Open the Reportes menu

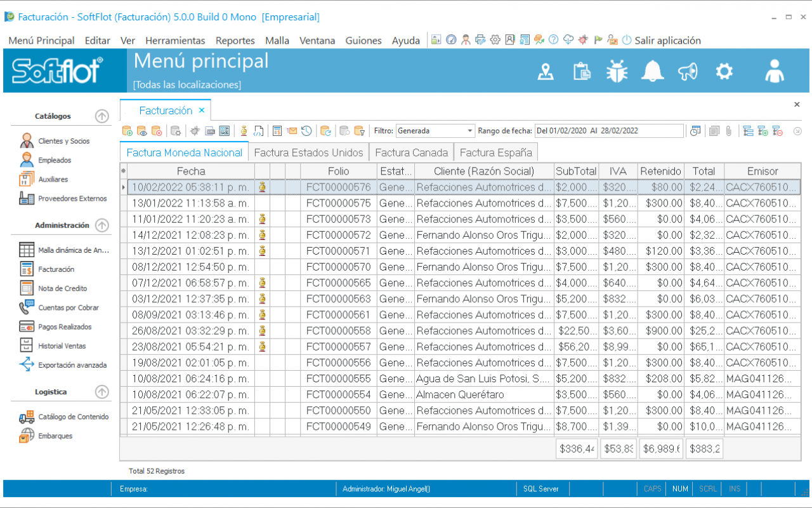point(235,41)
